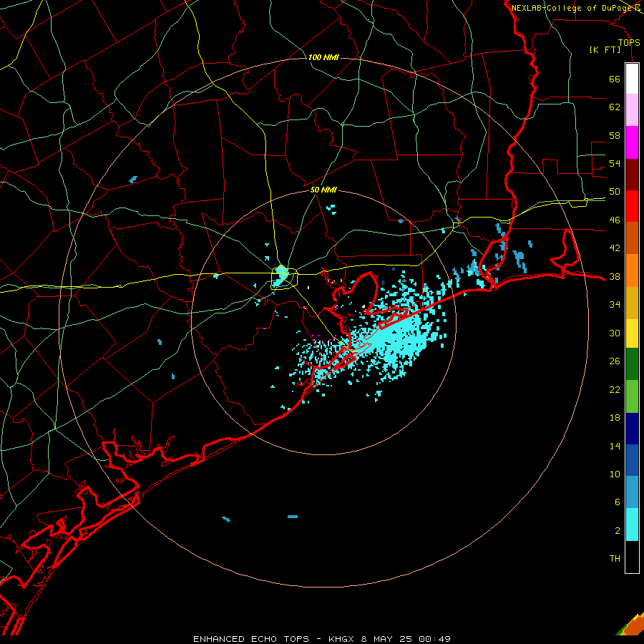The height and width of the screenshot is (644, 644).
Task: Click the 62 legend value
Action: point(615,107)
